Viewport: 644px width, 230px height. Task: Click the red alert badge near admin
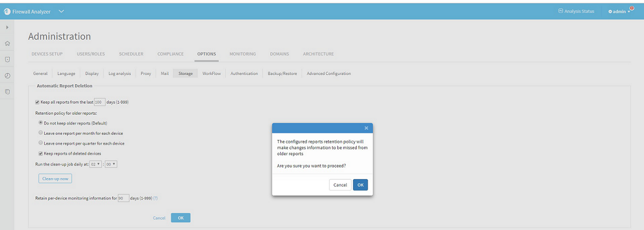pyautogui.click(x=631, y=8)
